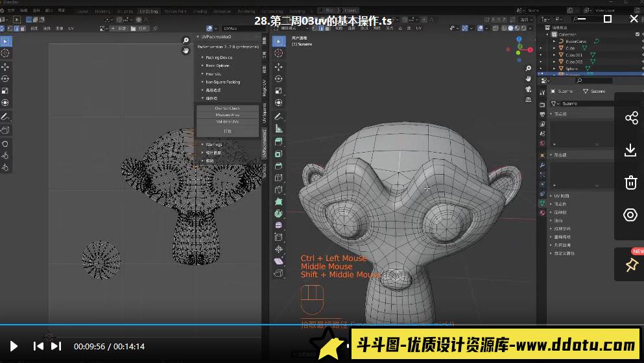This screenshot has height=363, width=644.
Task: Play the video
Action: pos(14,346)
